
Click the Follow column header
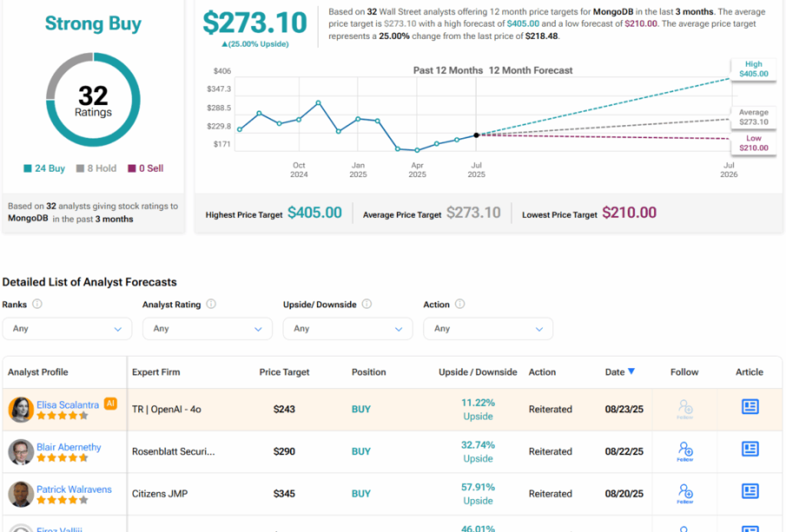click(x=684, y=372)
